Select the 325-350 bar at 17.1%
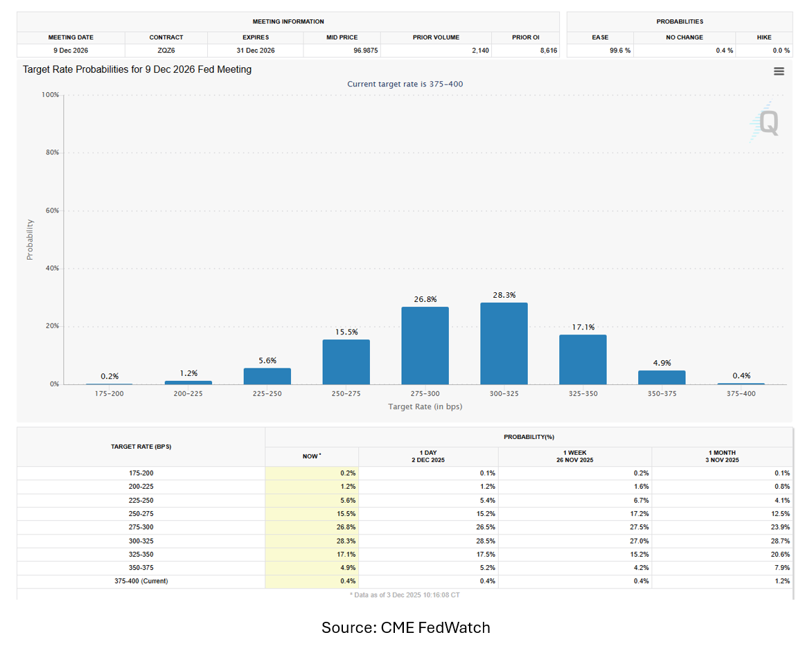Viewport: 812px width, 653px height. click(583, 359)
